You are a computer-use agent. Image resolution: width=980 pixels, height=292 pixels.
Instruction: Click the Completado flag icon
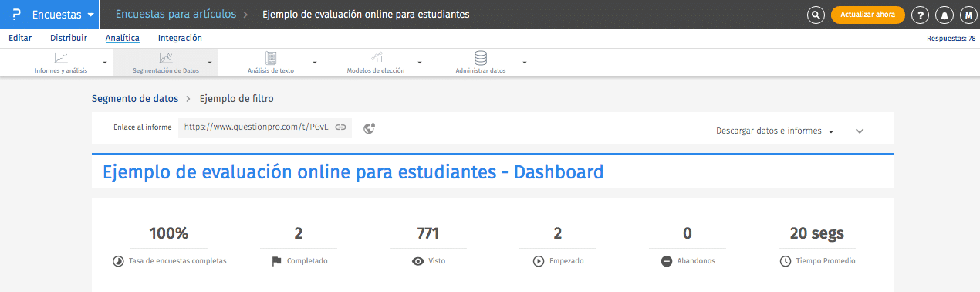click(276, 262)
